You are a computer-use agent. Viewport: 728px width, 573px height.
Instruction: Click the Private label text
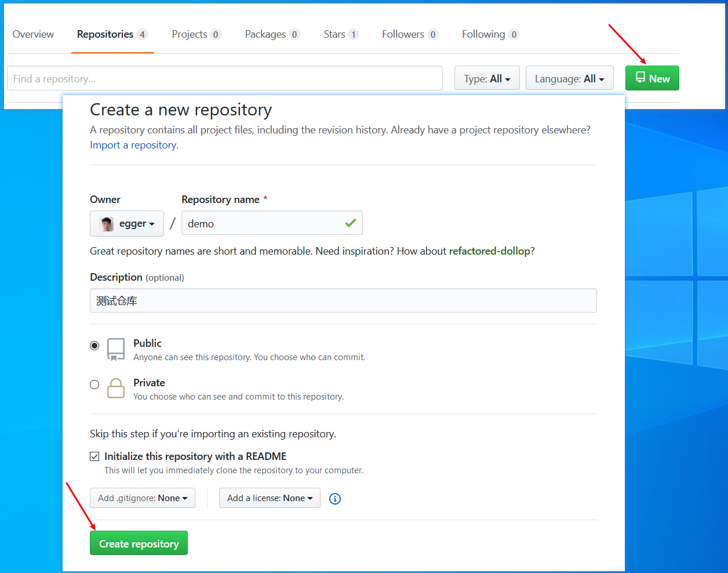tap(149, 383)
